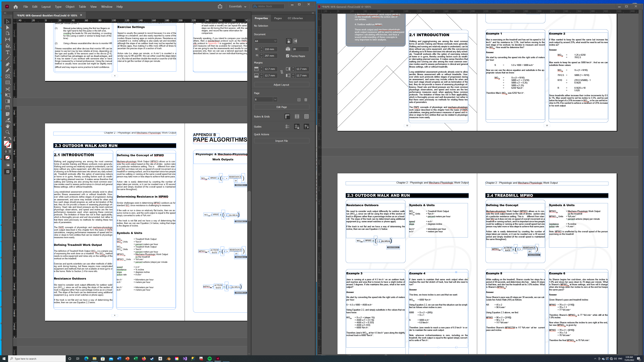This screenshot has width=644, height=362.
Task: Select the Zoom tool
Action: tap(8, 132)
